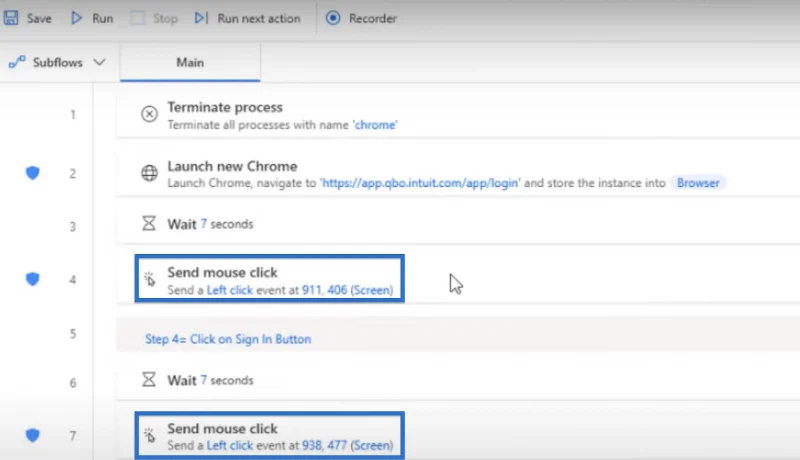The width and height of the screenshot is (800, 460).
Task: Click the mouse click icon on step 4
Action: (x=149, y=279)
